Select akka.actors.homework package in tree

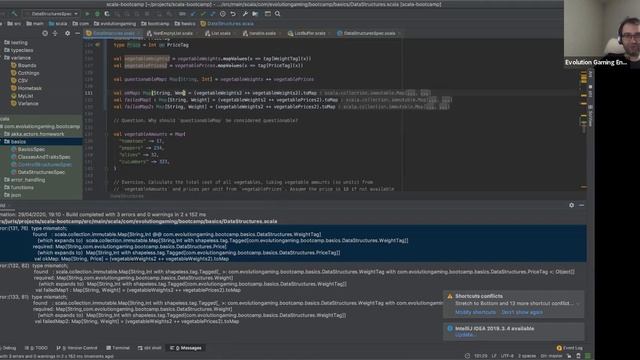point(34,134)
